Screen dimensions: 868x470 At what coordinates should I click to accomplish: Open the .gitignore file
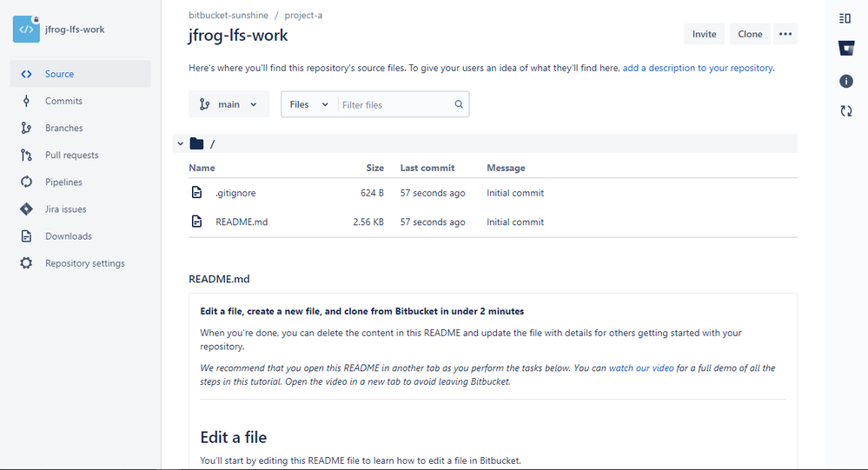pos(235,193)
